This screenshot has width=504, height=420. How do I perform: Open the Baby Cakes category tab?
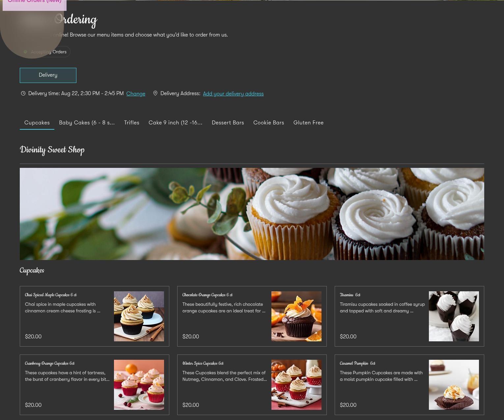(x=87, y=123)
